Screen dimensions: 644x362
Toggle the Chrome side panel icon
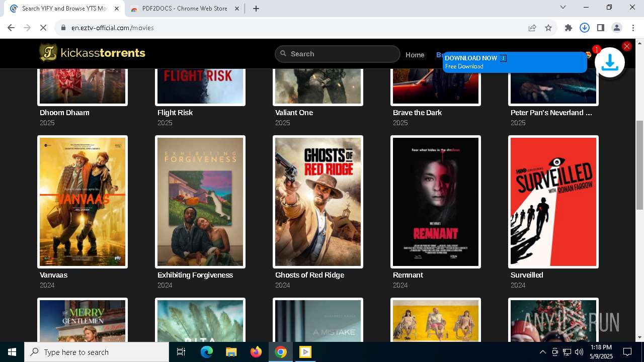(601, 28)
